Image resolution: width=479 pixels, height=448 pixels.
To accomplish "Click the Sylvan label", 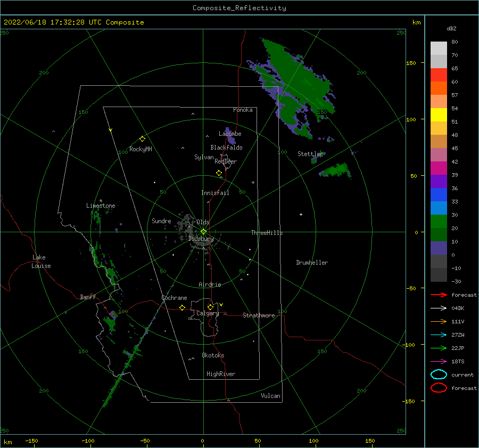I will [204, 157].
